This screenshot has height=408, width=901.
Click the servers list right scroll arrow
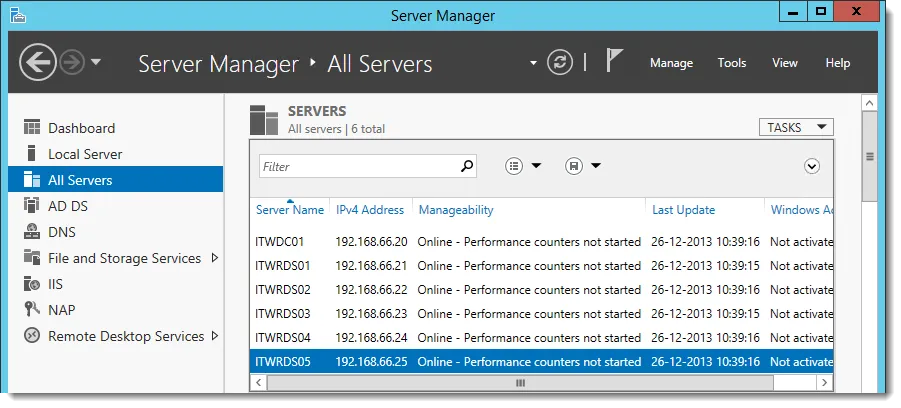(x=825, y=383)
